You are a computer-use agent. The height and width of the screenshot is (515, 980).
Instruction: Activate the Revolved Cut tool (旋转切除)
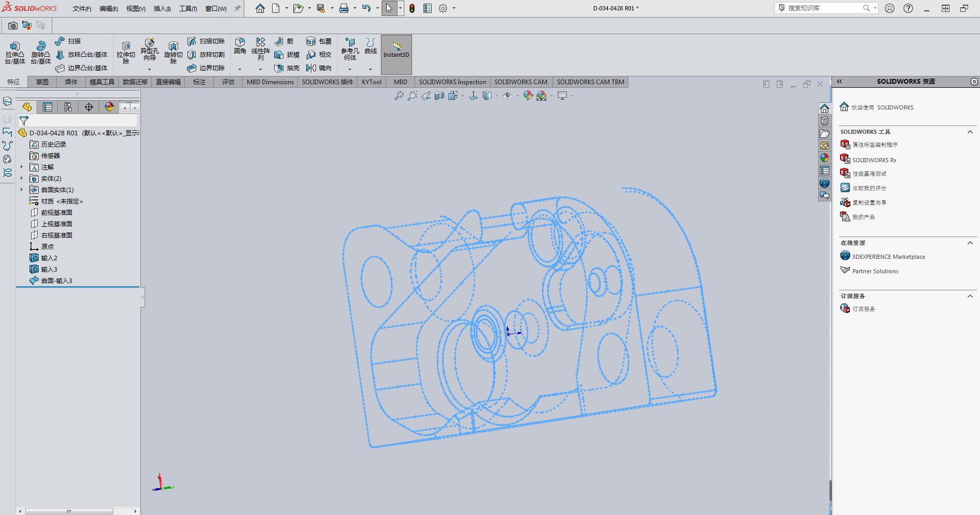click(173, 53)
